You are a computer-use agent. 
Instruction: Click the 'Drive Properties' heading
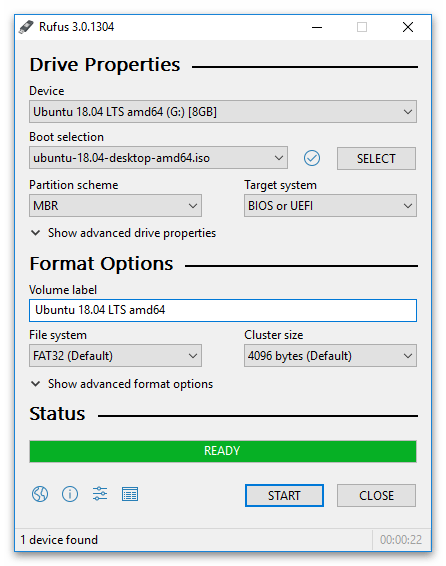105,65
